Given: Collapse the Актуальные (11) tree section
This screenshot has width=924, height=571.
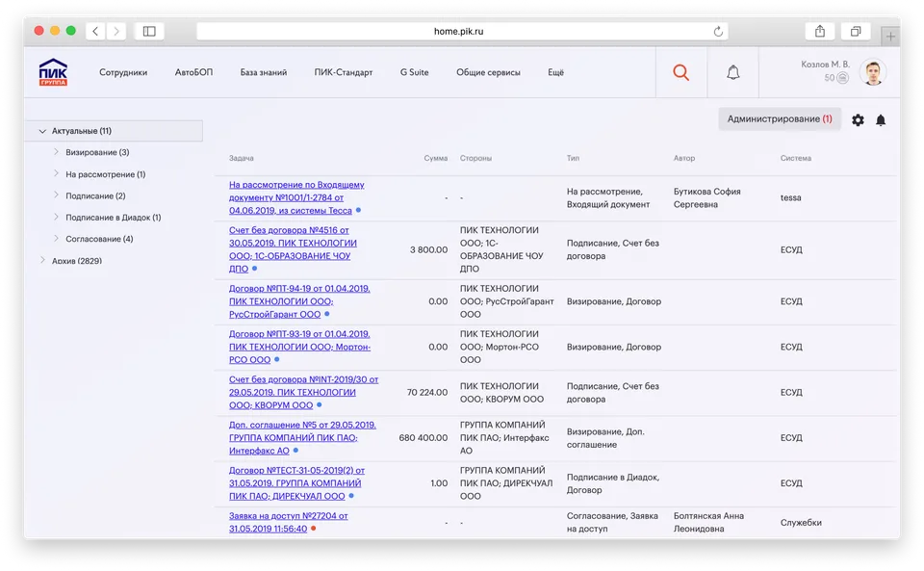Looking at the screenshot, I should pos(42,131).
